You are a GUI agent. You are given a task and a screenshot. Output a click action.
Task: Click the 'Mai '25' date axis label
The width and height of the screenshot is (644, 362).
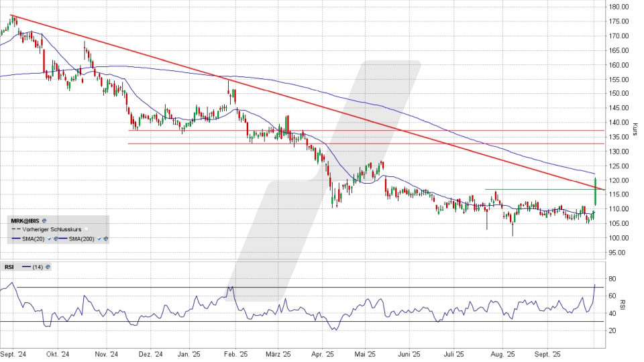point(366,355)
